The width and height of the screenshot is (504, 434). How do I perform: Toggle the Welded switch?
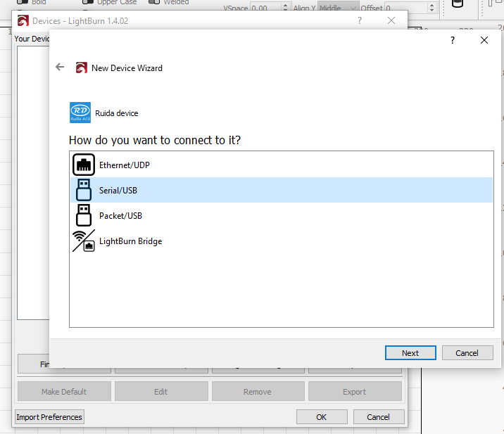coord(154,2)
